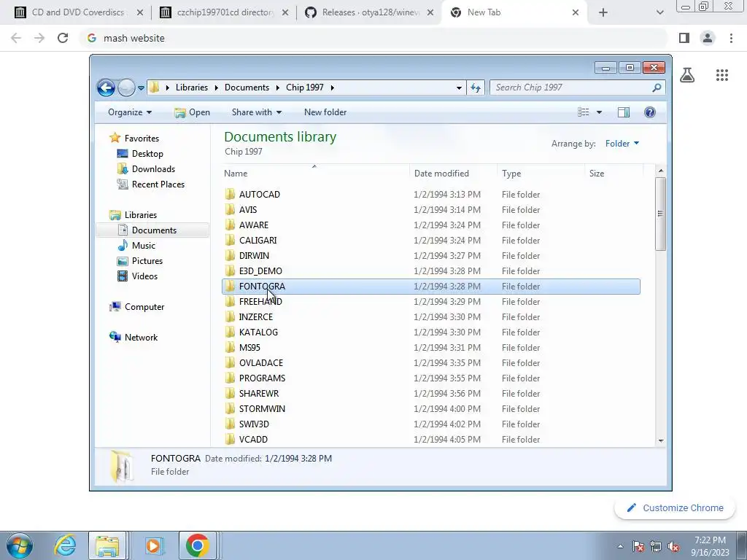
Task: Sort by Name column header
Action: [315, 174]
